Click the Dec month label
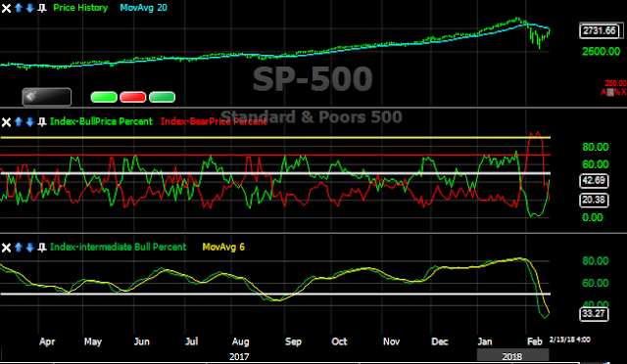This screenshot has width=627, height=364. pos(440,341)
